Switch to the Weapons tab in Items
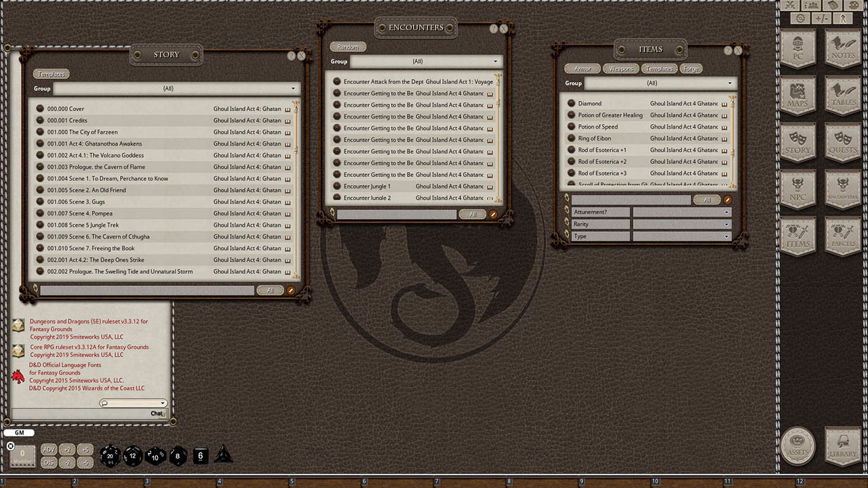The height and width of the screenshot is (488, 868). 620,68
